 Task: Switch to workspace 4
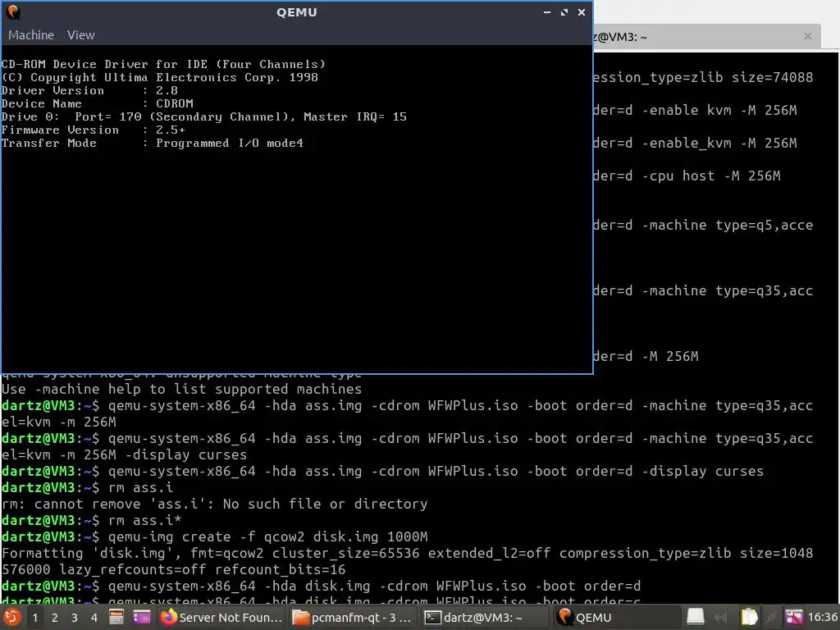point(94,618)
